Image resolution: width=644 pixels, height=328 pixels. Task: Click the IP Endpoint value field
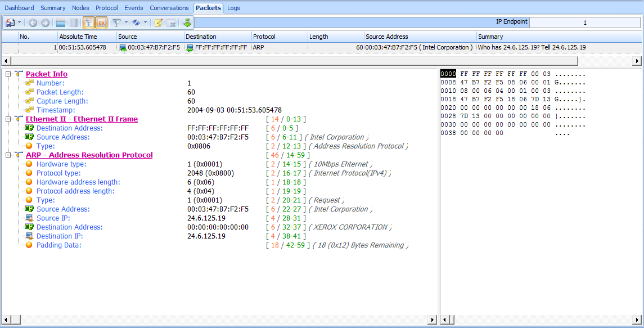[x=584, y=23]
